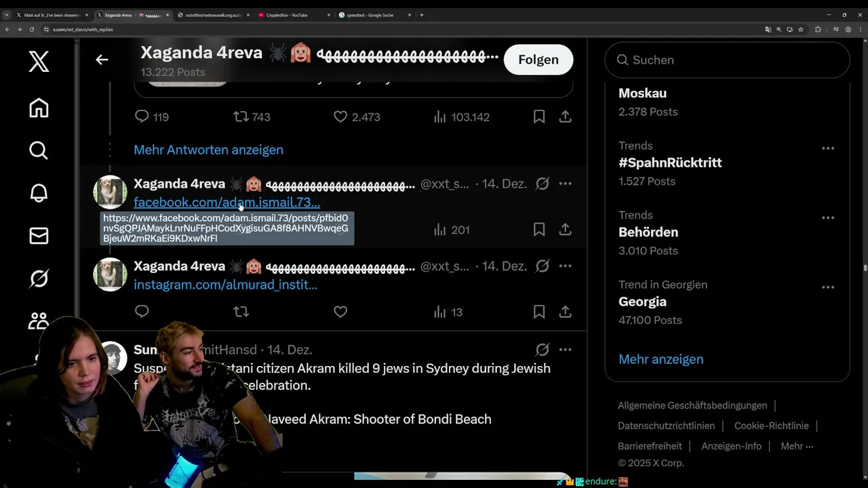Viewport: 868px width, 488px height.
Task: Open Chrome three-dot menu
Action: [x=860, y=29]
